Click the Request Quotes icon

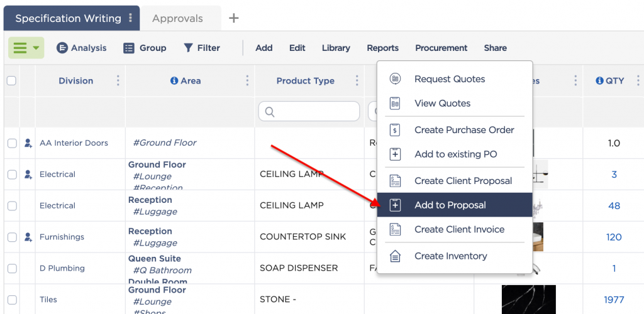tap(395, 79)
